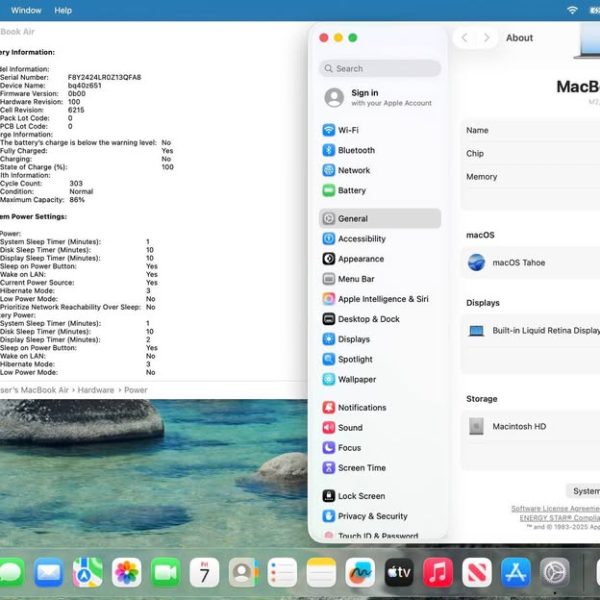Go to Accessibility settings
The image size is (600, 600).
(x=361, y=239)
